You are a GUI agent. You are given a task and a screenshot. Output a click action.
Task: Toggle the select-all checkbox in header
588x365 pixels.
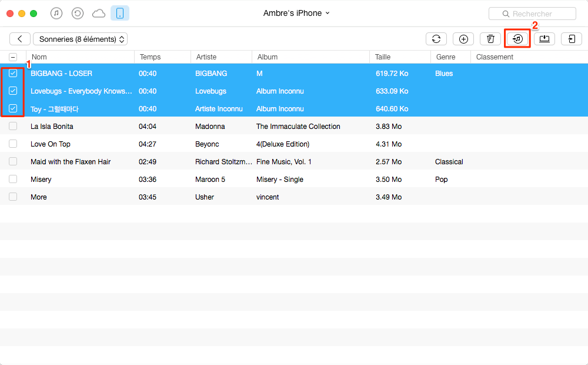(x=13, y=57)
